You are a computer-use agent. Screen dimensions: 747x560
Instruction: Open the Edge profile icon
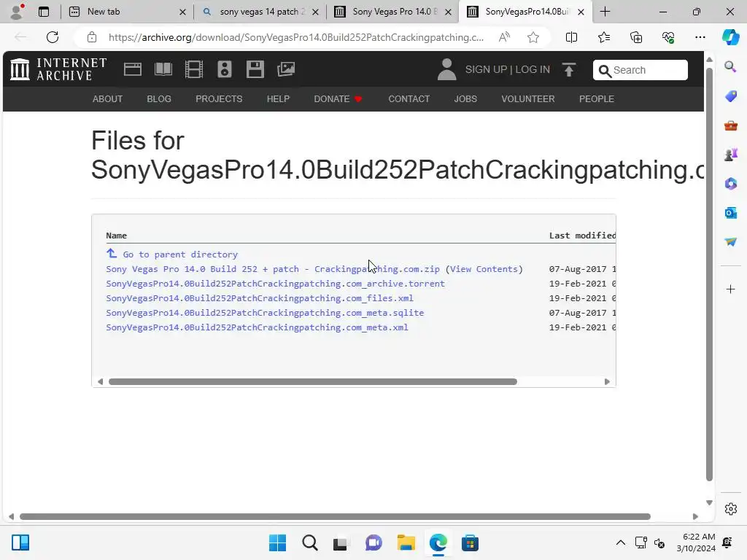click(x=18, y=12)
